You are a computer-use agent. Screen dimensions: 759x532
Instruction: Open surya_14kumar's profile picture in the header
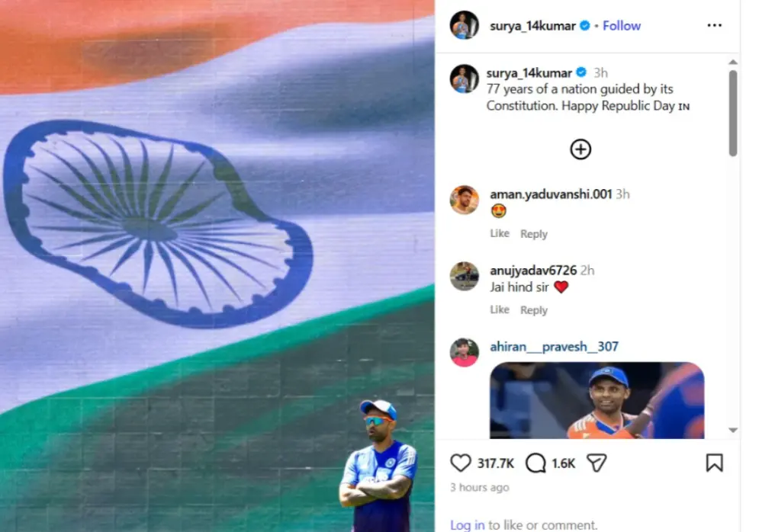[465, 25]
